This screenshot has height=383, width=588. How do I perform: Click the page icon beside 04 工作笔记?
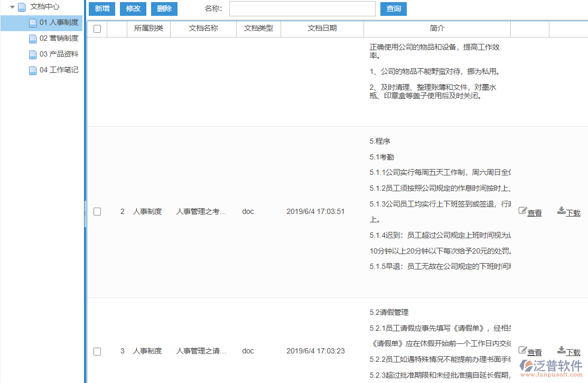pos(32,70)
